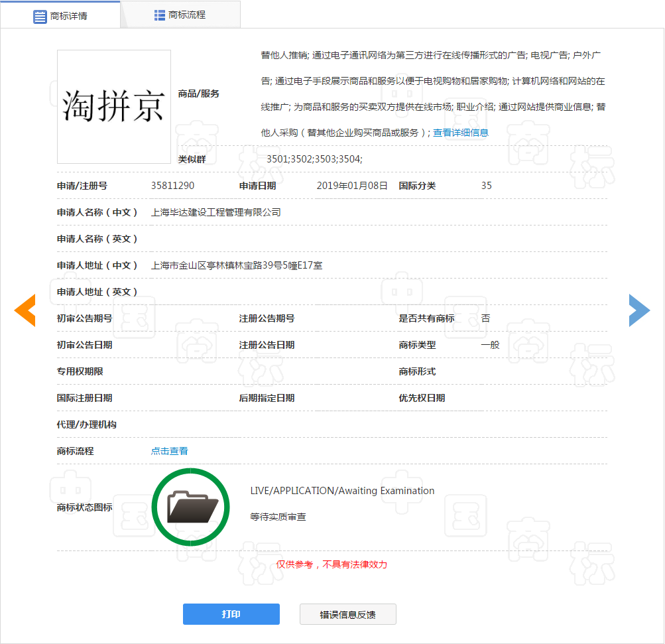Open the 商标详情 tab
This screenshot has width=665, height=644.
[60, 16]
